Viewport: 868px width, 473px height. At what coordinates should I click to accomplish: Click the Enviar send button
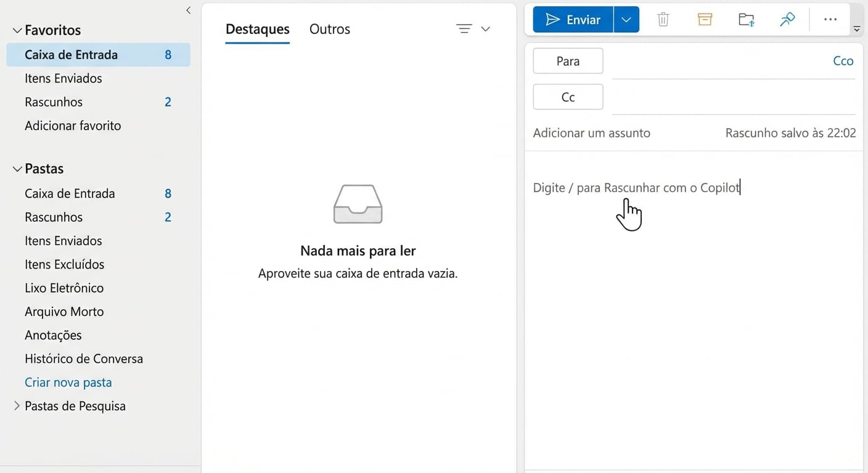[x=573, y=20]
